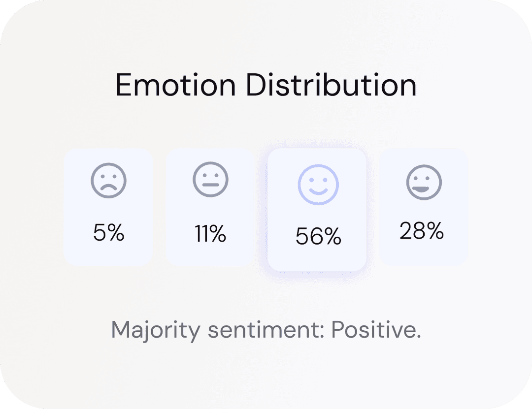Click the top edge of the grinning-face card above its icon
532x409 pixels.
pyautogui.click(x=424, y=155)
